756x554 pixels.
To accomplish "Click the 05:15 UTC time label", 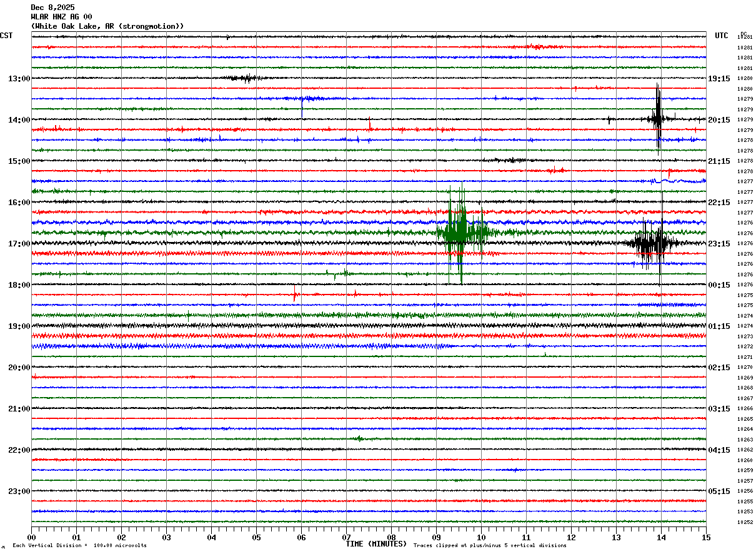I will coord(719,491).
